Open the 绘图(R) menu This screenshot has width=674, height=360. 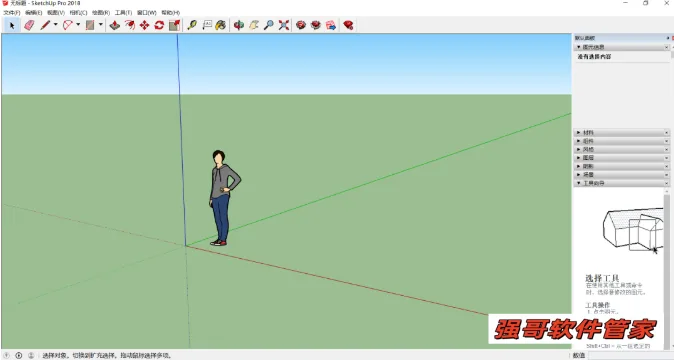(101, 13)
